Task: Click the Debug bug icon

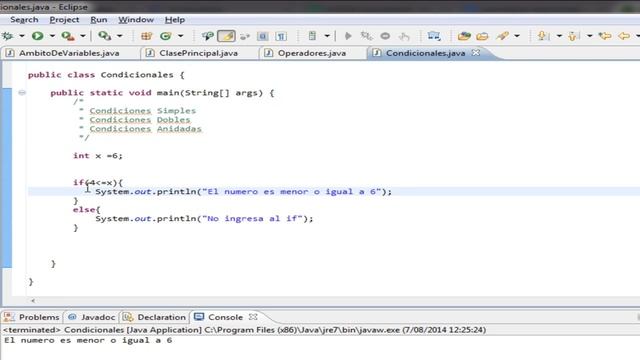Action: (7, 36)
